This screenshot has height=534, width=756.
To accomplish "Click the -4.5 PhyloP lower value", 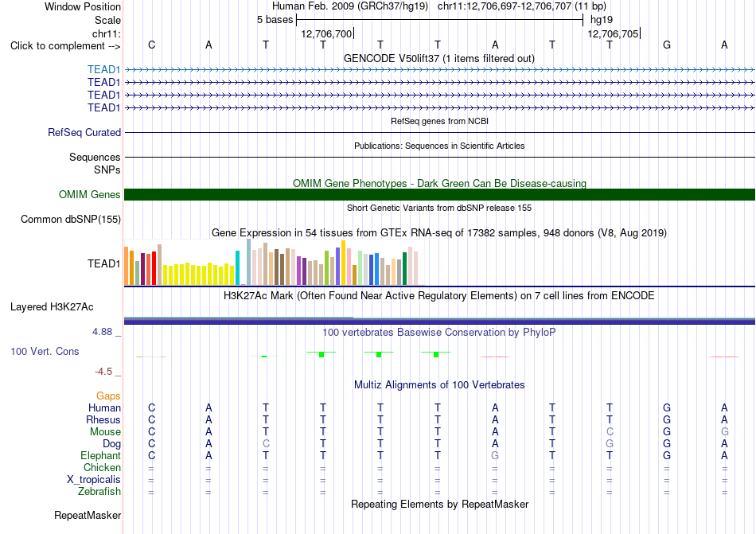I will point(103,371).
